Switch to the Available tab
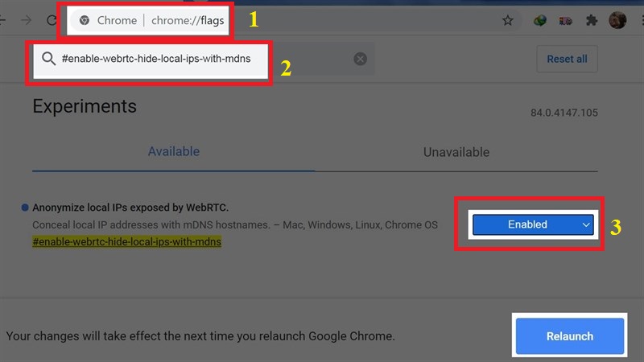Image resolution: width=644 pixels, height=362 pixels. pos(174,151)
